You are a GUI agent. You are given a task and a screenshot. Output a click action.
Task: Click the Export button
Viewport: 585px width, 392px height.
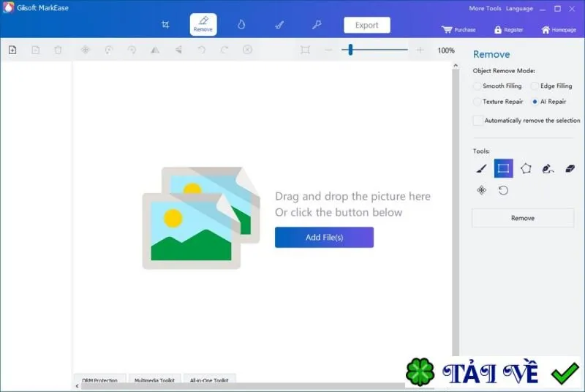coord(367,25)
